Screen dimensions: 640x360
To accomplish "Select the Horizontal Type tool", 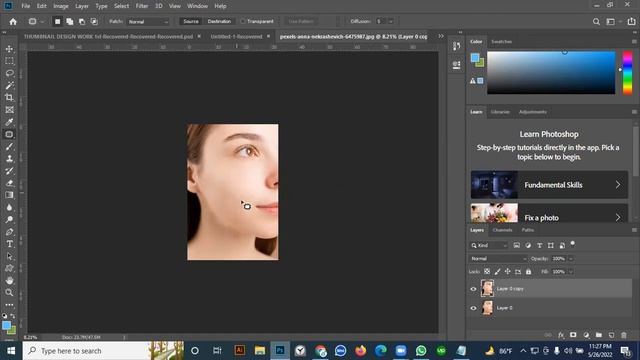I will point(9,244).
